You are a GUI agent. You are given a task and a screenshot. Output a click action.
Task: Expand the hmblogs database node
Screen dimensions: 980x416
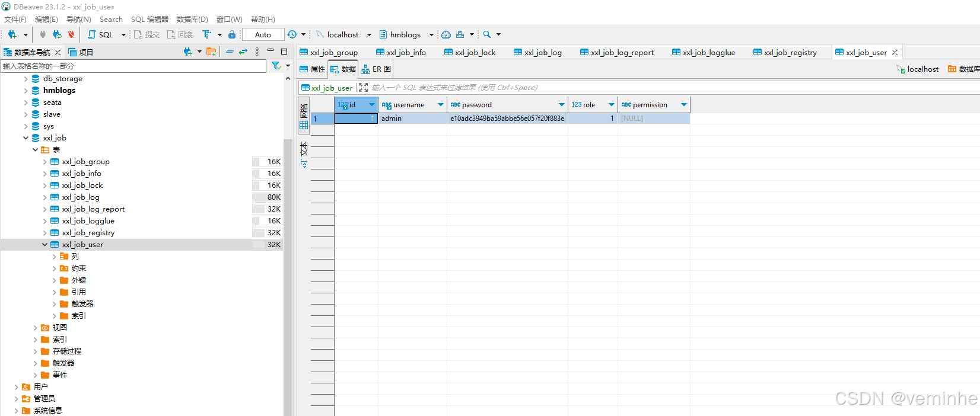pos(26,91)
